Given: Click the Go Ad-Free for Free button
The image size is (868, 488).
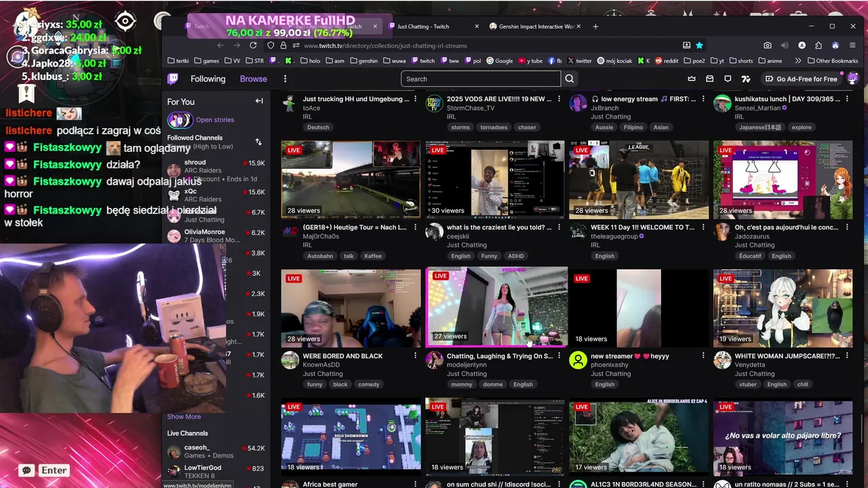Looking at the screenshot, I should tap(802, 79).
